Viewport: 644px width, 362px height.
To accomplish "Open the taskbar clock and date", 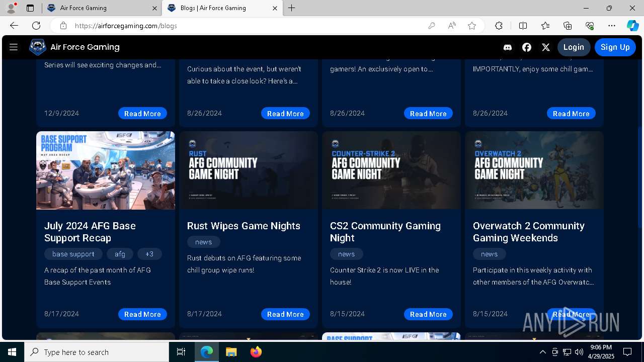I will pyautogui.click(x=601, y=352).
